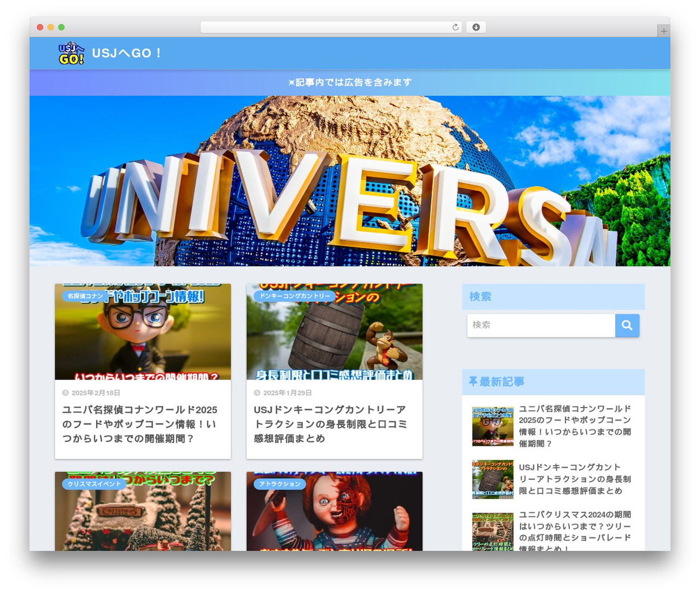Click the clock icon beside 2025年1月29日
This screenshot has width=700, height=593.
point(257,393)
